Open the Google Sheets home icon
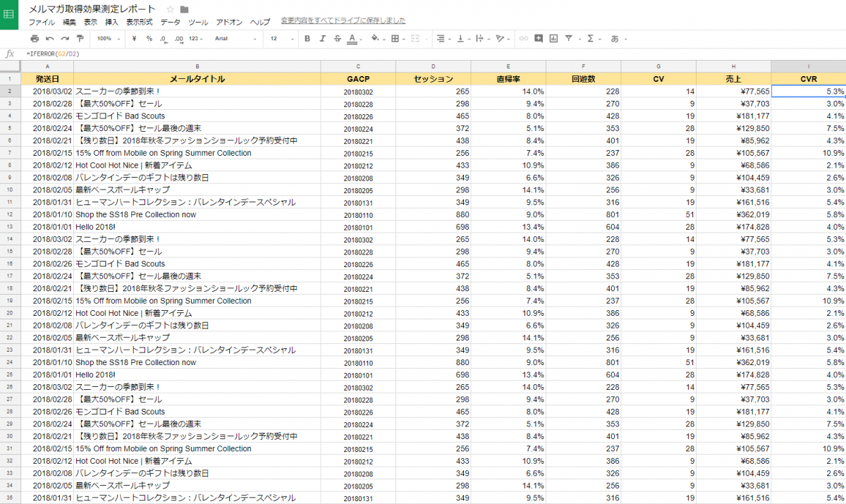Image resolution: width=846 pixels, height=504 pixels. coord(9,14)
